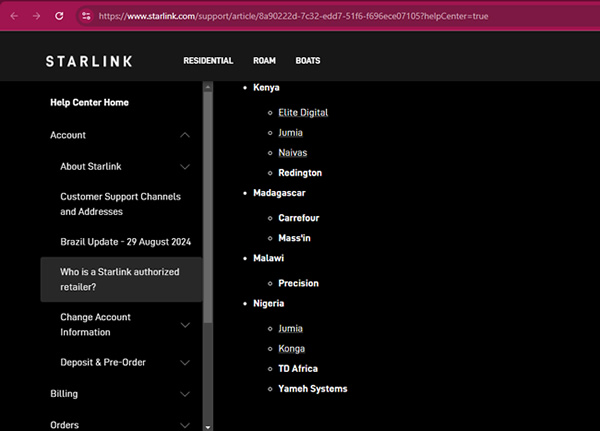The height and width of the screenshot is (431, 600).
Task: Click the sidebar scrollbar thumb
Action: (208, 207)
